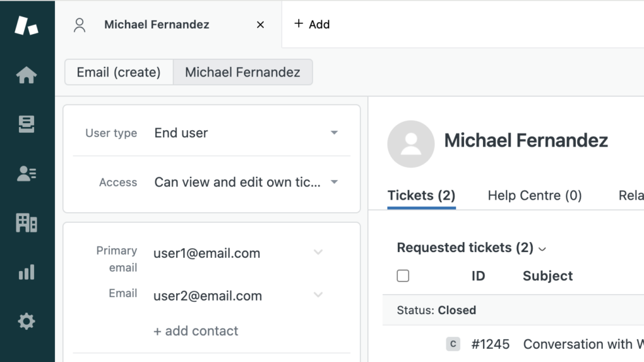Click the Email (create) breadcrumb button

(x=119, y=73)
